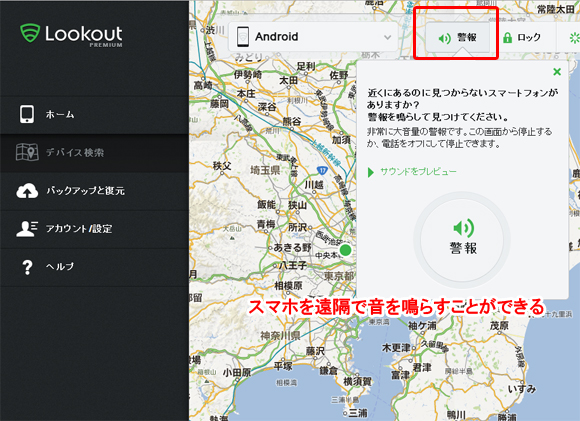This screenshot has width=580, height=421.
Task: Select デバイス検索 in the sidebar
Action: (94, 153)
